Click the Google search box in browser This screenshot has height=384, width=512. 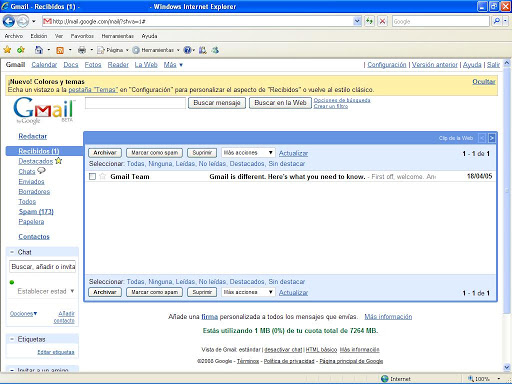point(440,21)
